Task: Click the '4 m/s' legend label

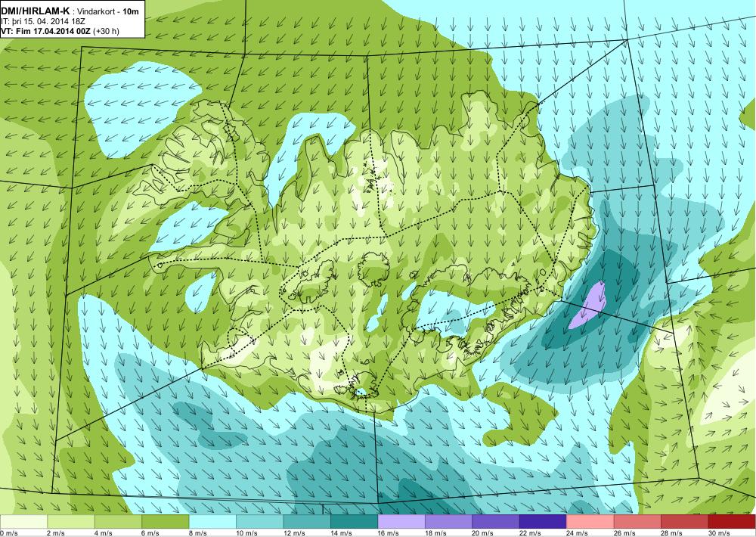Action: 104,533
